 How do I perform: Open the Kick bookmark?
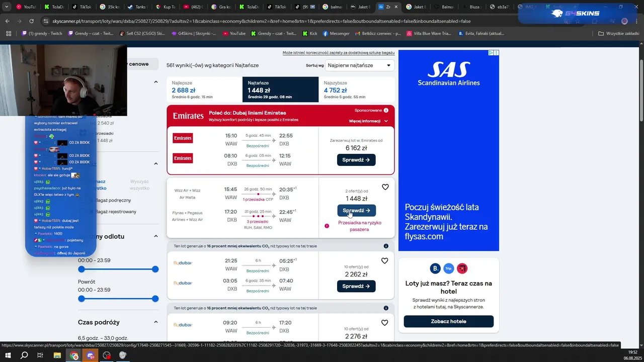point(310,34)
